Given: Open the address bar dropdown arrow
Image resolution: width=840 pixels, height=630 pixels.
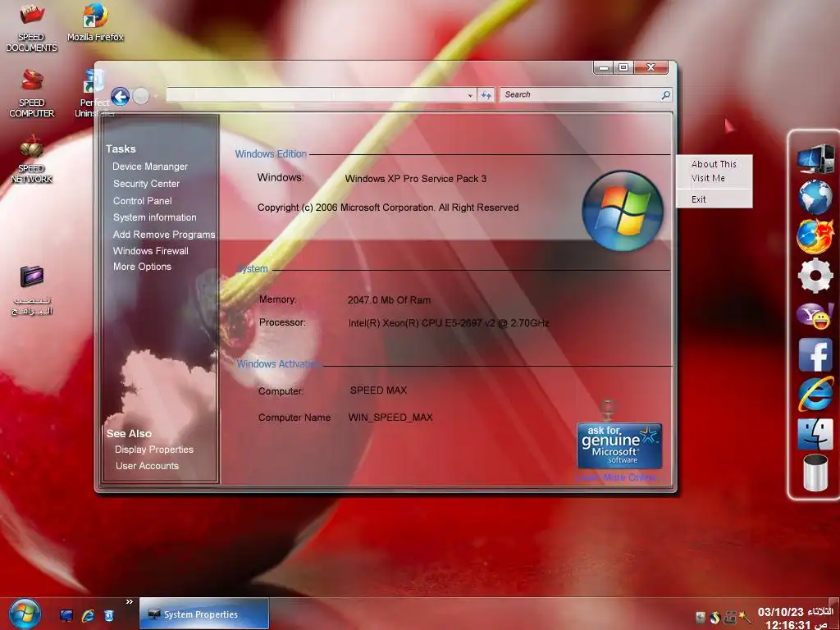Looking at the screenshot, I should 470,95.
